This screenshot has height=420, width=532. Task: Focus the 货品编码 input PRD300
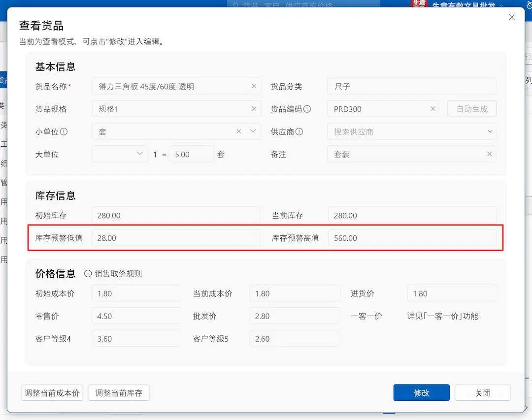(x=384, y=109)
